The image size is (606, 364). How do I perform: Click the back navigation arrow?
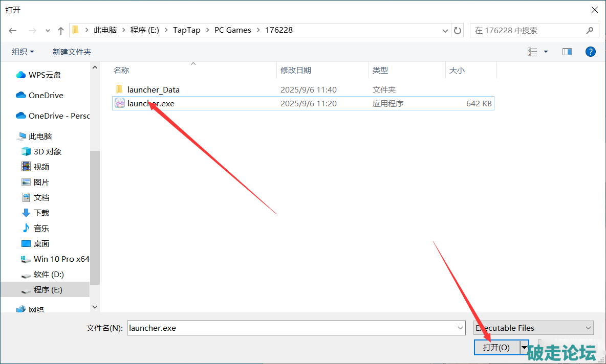point(13,30)
